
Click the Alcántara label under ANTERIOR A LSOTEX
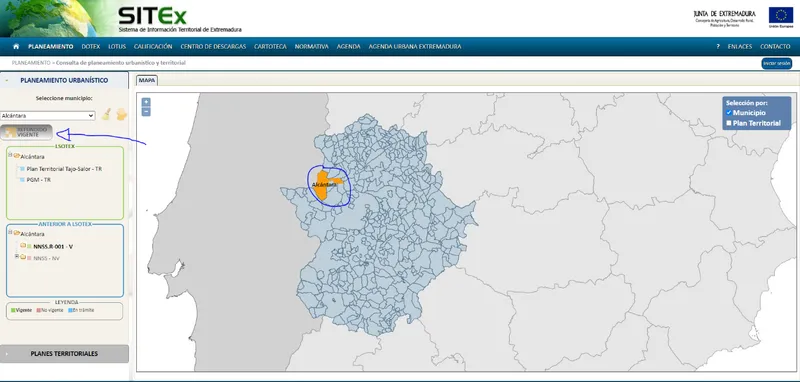click(x=32, y=234)
